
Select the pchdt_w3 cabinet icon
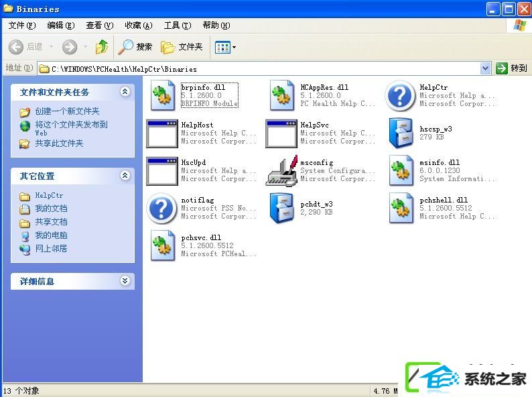[x=281, y=208]
